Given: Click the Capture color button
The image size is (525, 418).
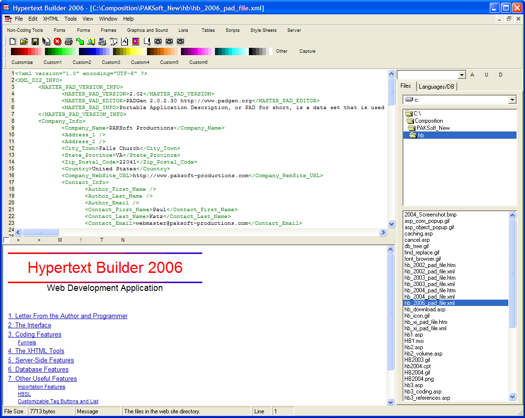Looking at the screenshot, I should coord(307,51).
